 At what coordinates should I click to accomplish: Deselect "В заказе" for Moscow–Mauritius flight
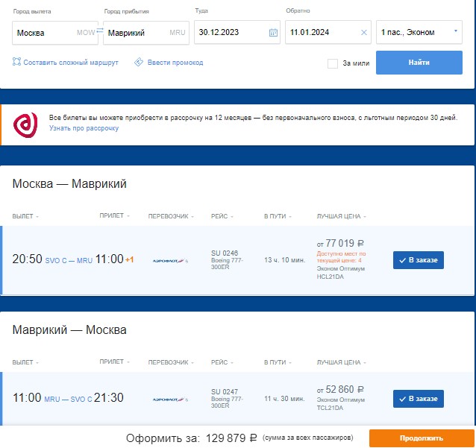tap(419, 260)
